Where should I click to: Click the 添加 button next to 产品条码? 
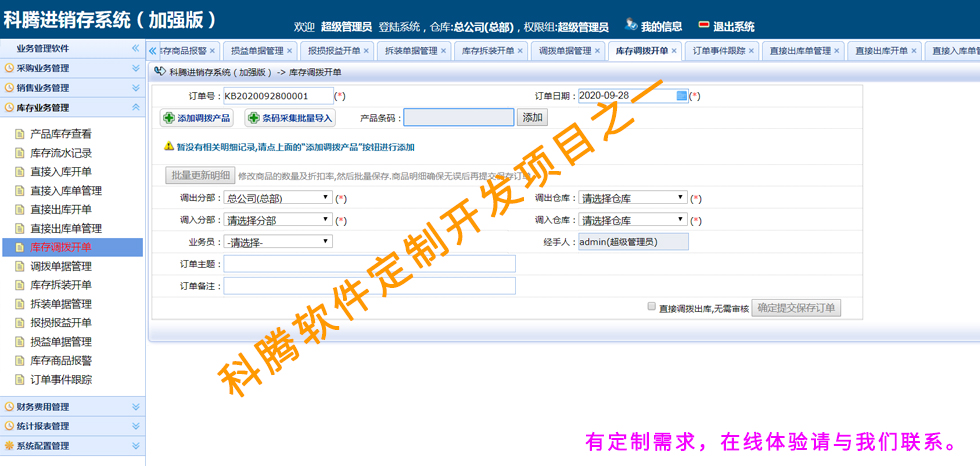click(x=532, y=117)
